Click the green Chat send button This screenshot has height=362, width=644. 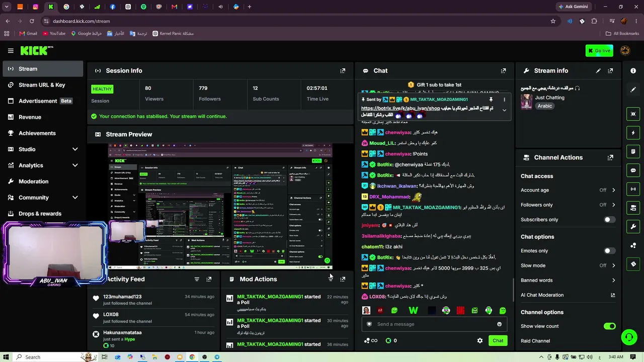click(498, 340)
